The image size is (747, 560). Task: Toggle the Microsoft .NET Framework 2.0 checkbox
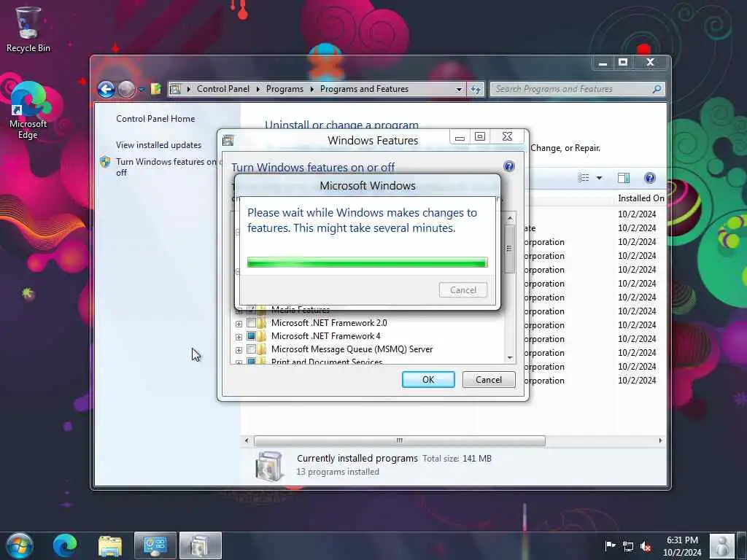(x=251, y=323)
